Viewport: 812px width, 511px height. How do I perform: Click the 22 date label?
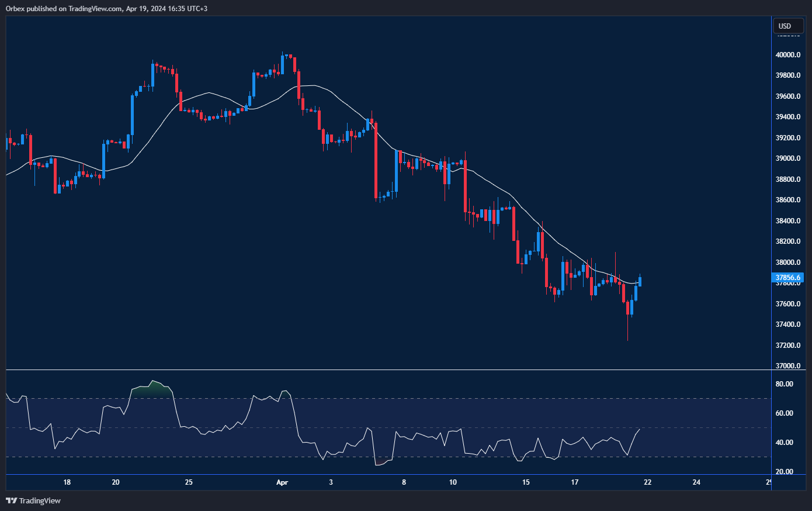click(647, 483)
